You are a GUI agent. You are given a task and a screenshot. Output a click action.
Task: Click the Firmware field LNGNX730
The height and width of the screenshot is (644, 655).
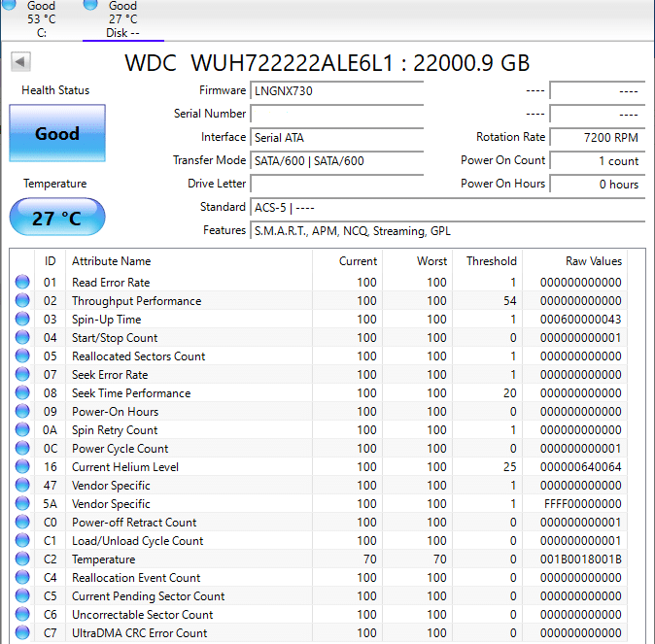336,90
